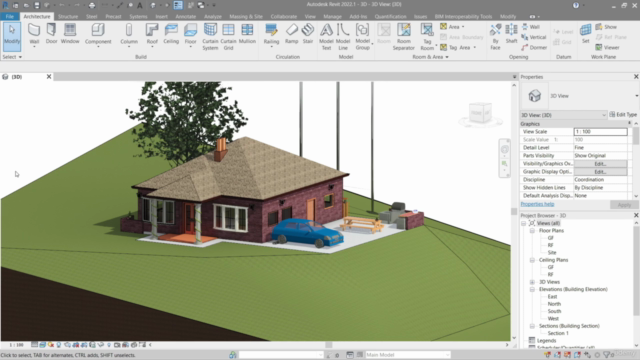Collapse the Sections (Building Section) node
This screenshot has width=640, height=360.
[532, 326]
